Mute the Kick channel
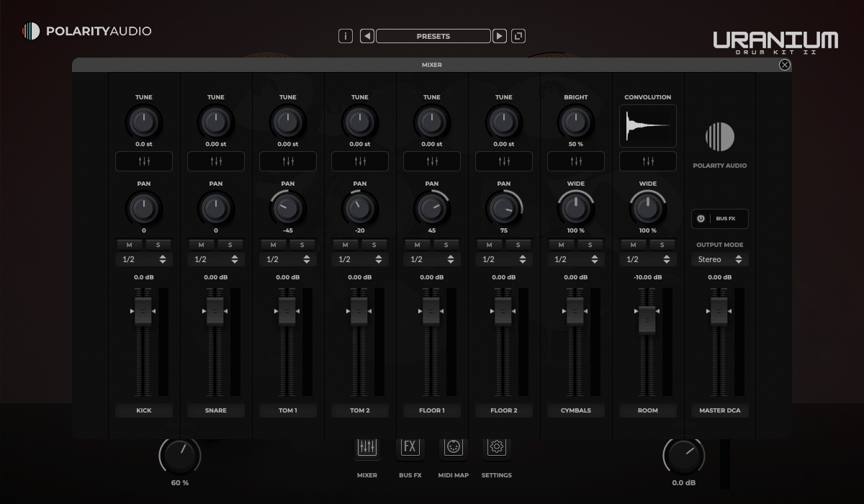Image resolution: width=864 pixels, height=504 pixels. (x=130, y=245)
